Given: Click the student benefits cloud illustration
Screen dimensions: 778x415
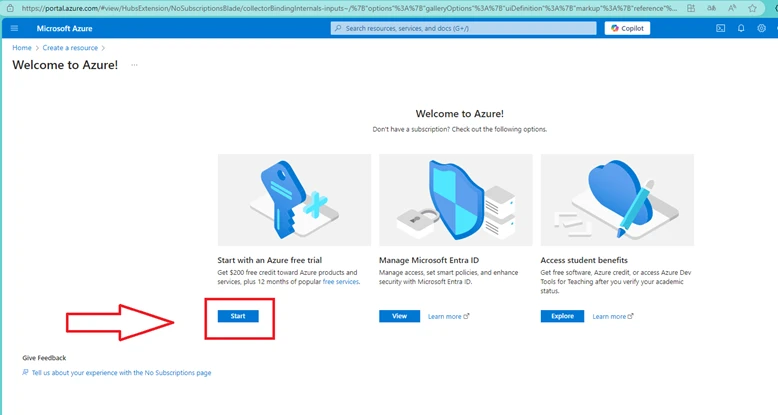Looking at the screenshot, I should [x=617, y=200].
